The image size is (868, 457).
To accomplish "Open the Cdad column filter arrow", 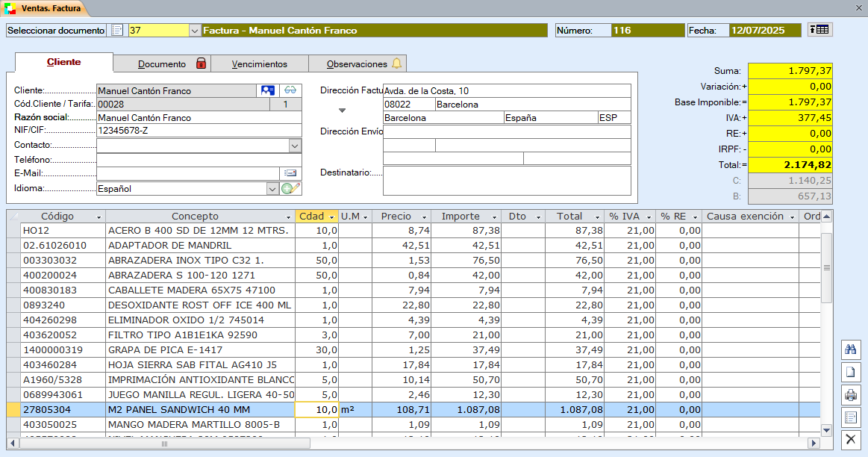I will coord(331,217).
